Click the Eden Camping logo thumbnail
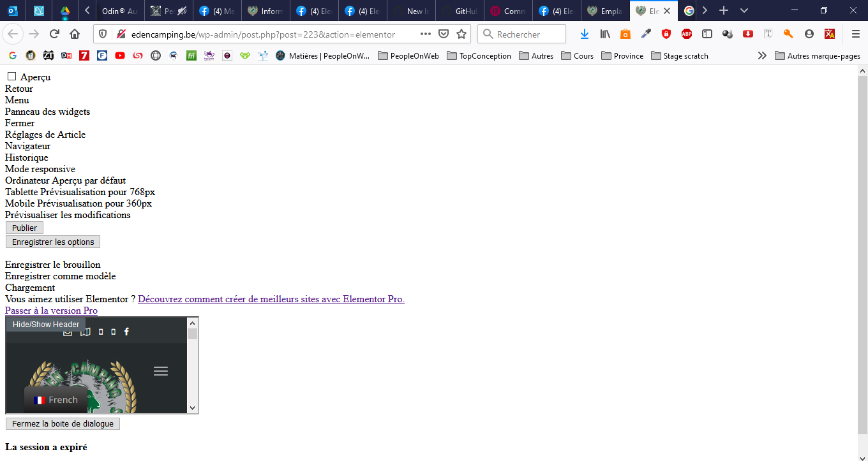This screenshot has width=868, height=461. click(83, 386)
